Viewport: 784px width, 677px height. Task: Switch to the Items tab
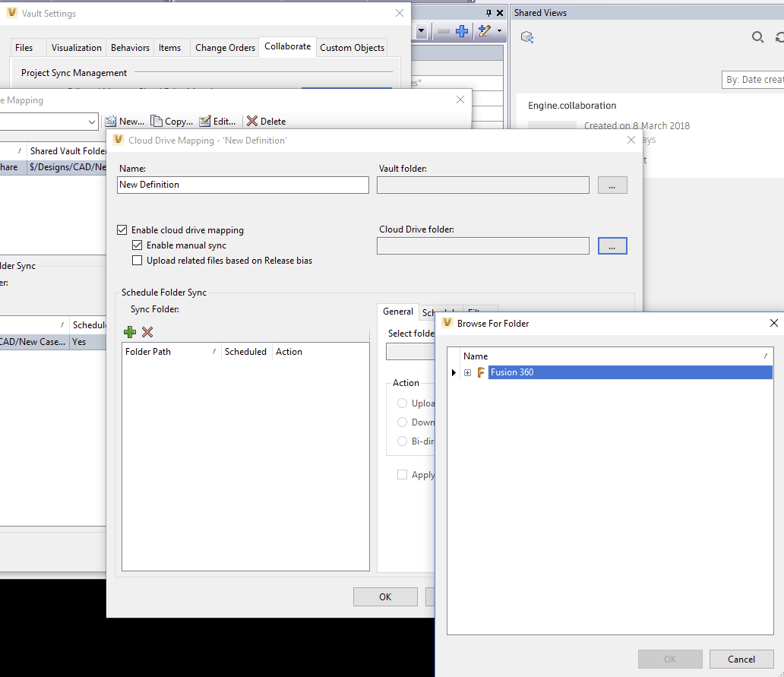pyautogui.click(x=170, y=47)
